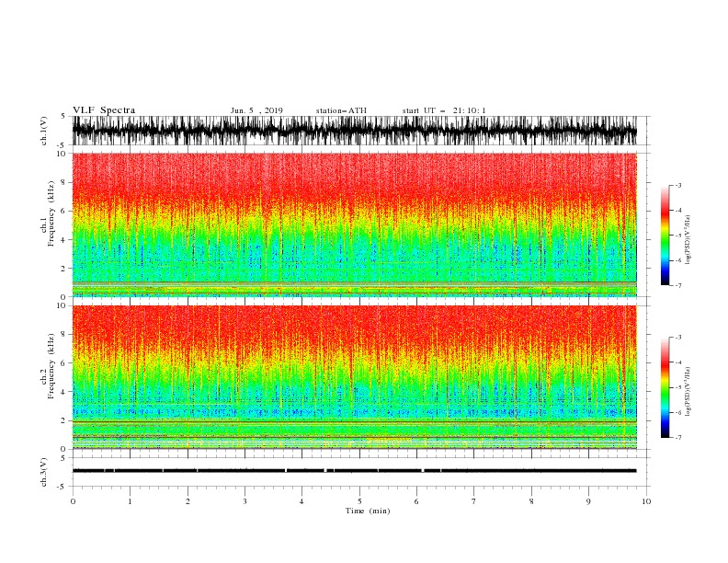Click the "7" tick on the Time axis
The width and height of the screenshot is (728, 563).
(474, 501)
